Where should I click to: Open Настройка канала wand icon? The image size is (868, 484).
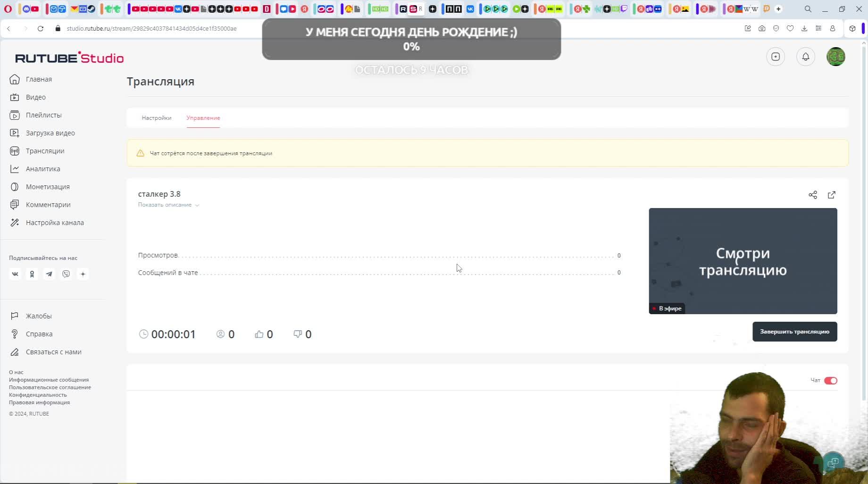[15, 223]
